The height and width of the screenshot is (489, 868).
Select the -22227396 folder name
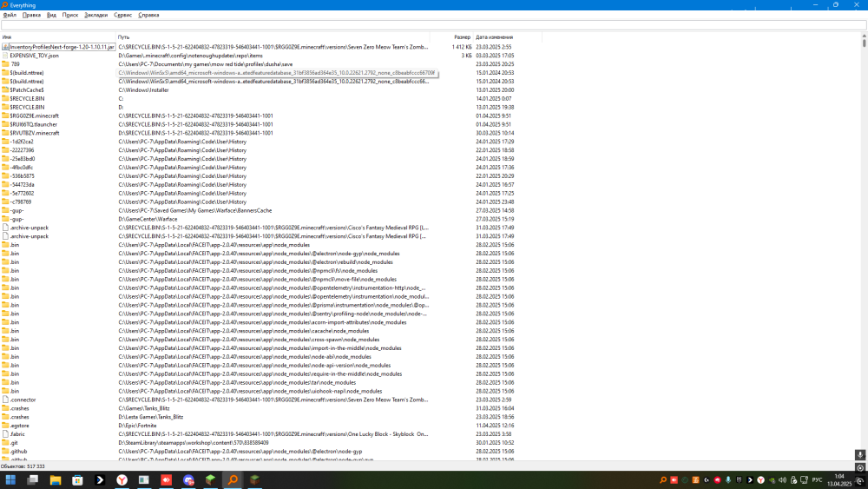click(x=22, y=150)
